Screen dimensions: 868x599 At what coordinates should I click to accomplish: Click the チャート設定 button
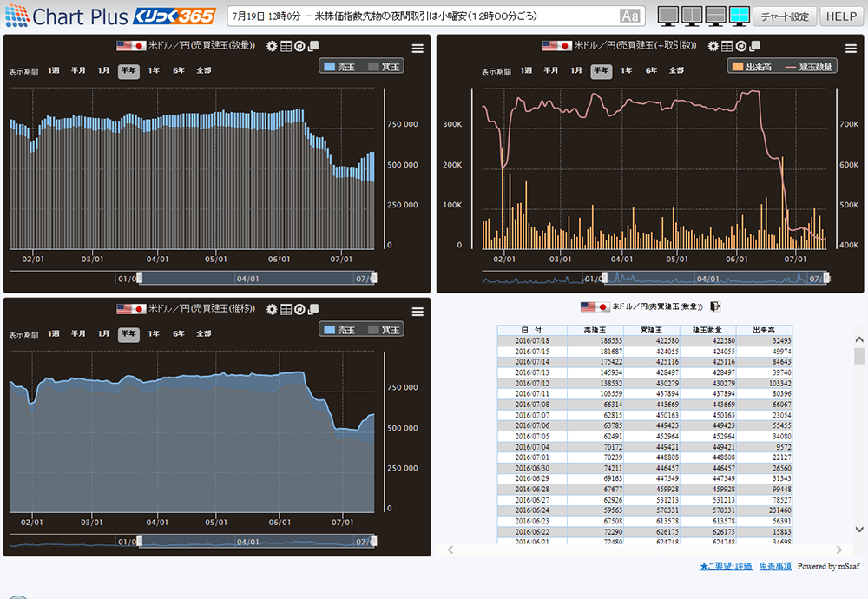786,15
